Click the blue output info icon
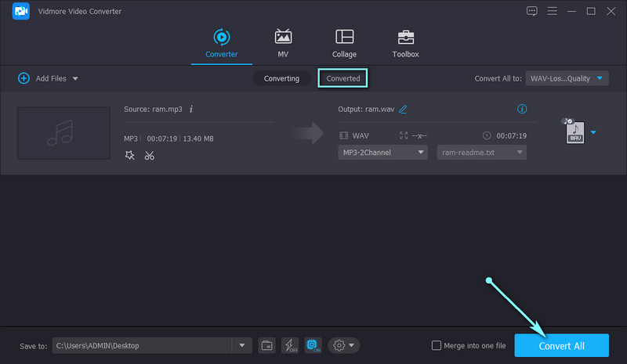Screen dimensions: 627x364 click(522, 109)
